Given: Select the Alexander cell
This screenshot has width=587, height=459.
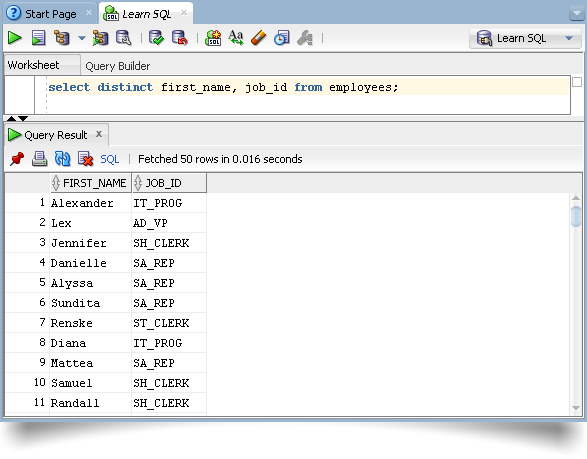Looking at the screenshot, I should 90,203.
